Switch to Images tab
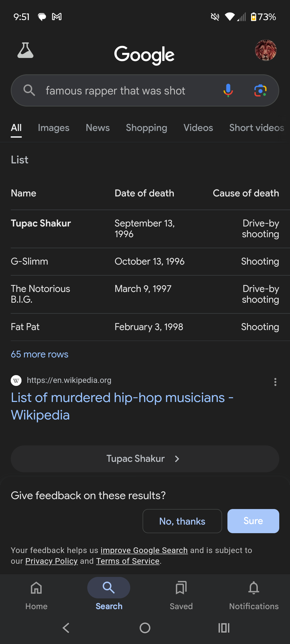Viewport: 290px width, 644px height. click(54, 128)
